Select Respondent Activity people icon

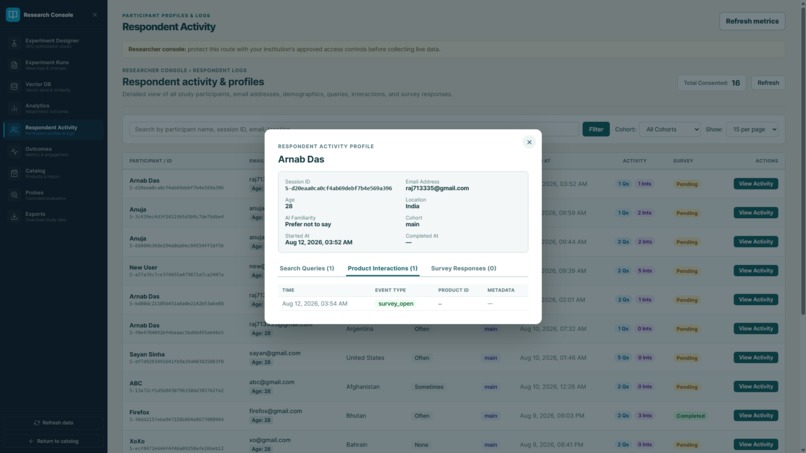(14, 130)
